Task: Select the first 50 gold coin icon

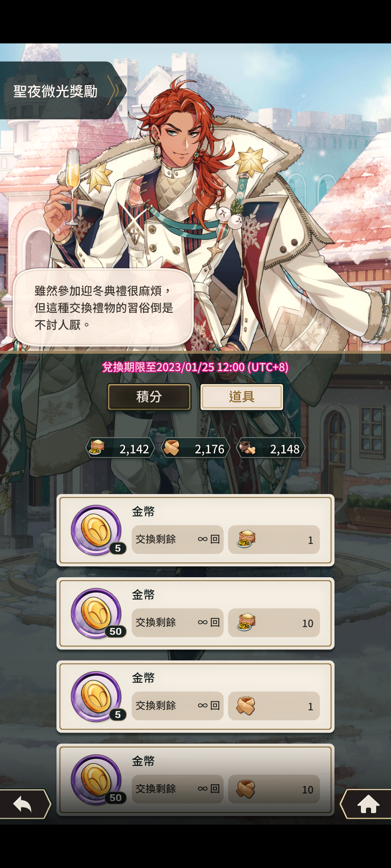Action: 97,613
